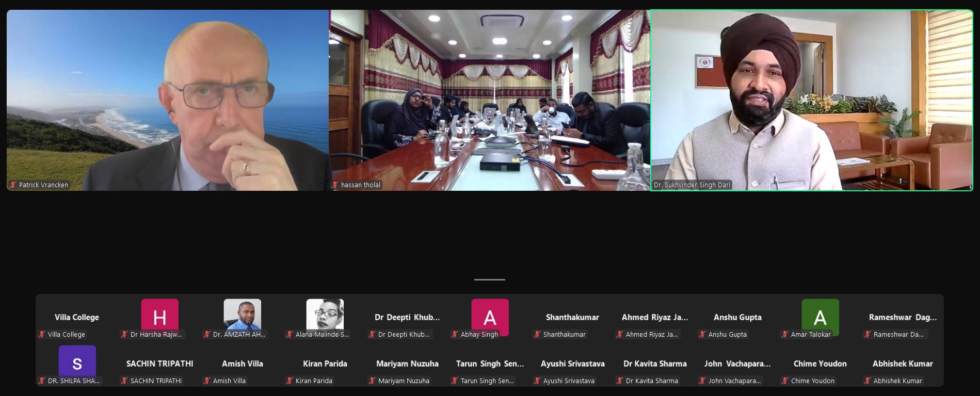Image resolution: width=980 pixels, height=396 pixels.
Task: Click the muted mic icon on Shanthakumar label
Action: tap(537, 334)
